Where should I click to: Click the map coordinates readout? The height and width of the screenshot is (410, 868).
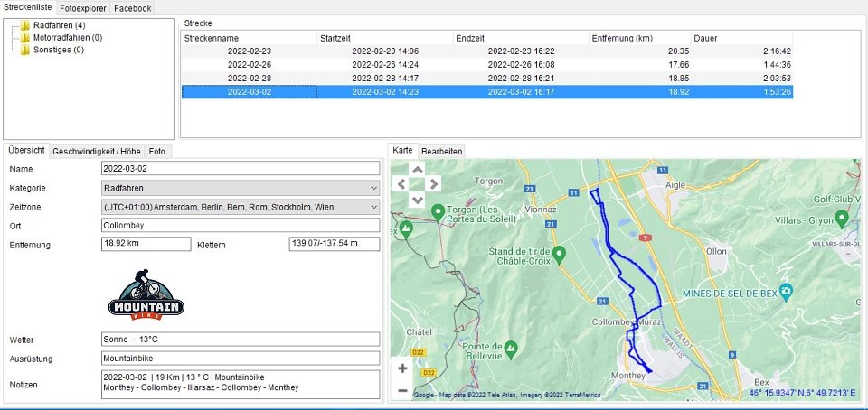802,394
